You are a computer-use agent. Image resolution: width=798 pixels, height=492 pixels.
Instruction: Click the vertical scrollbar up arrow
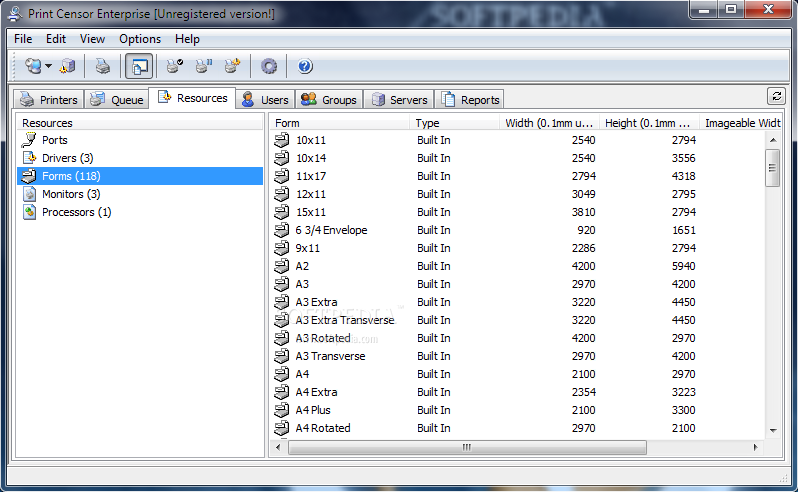coord(773,140)
